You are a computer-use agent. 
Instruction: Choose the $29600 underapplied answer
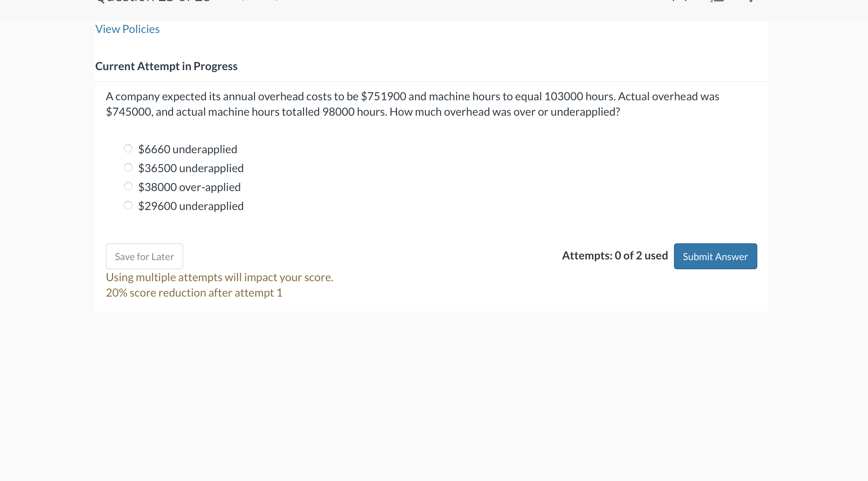[x=128, y=205]
